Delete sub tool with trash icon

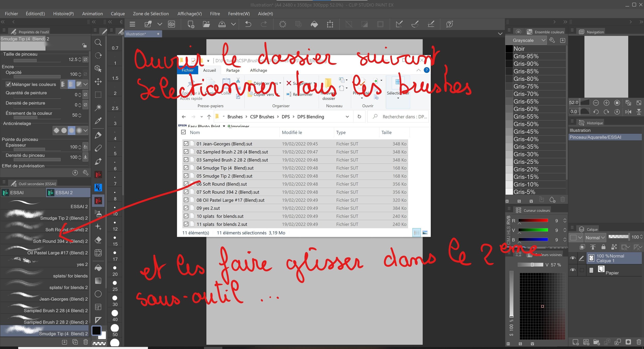86,342
